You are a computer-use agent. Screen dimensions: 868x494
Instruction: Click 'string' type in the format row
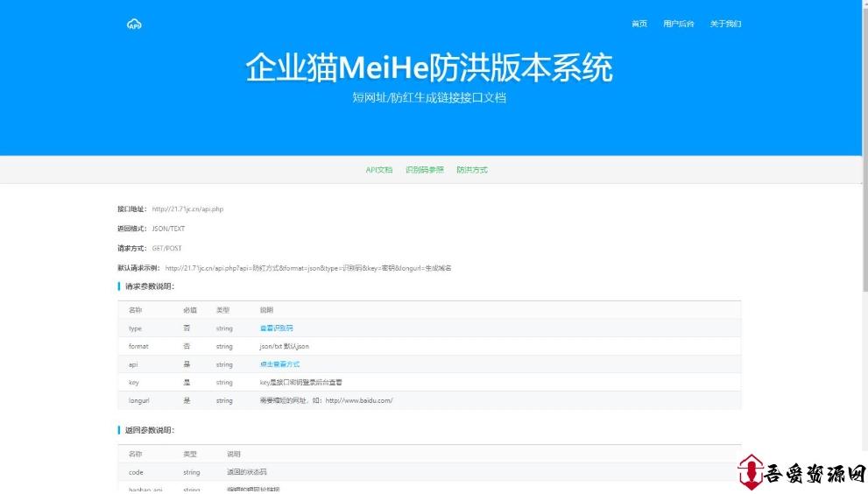pos(224,346)
